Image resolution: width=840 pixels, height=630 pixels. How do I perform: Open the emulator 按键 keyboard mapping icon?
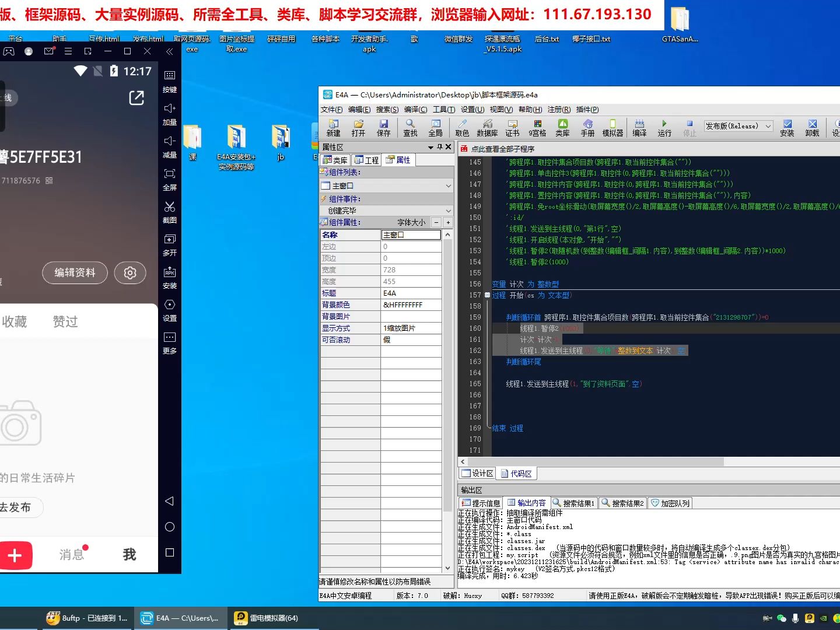point(170,80)
